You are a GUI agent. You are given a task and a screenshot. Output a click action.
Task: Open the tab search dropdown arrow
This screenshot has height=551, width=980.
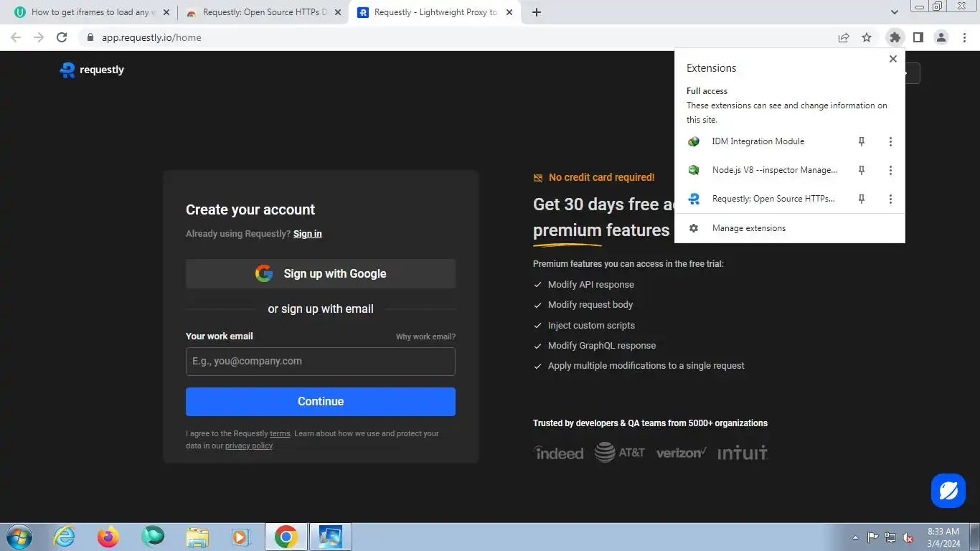tap(895, 12)
